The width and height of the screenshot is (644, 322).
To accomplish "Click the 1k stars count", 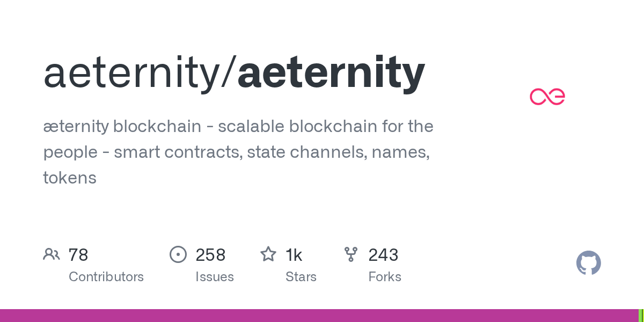I will click(x=294, y=255).
